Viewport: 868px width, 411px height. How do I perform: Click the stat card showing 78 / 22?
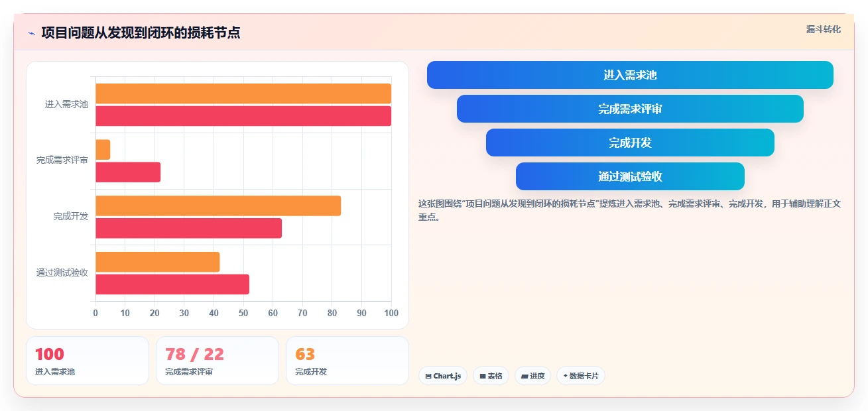coord(217,361)
